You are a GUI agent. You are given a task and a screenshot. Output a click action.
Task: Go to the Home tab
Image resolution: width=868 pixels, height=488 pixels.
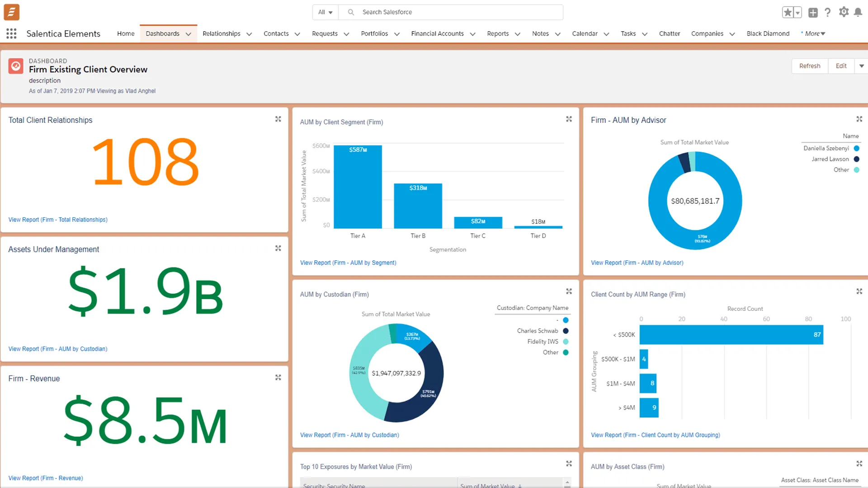[126, 33]
